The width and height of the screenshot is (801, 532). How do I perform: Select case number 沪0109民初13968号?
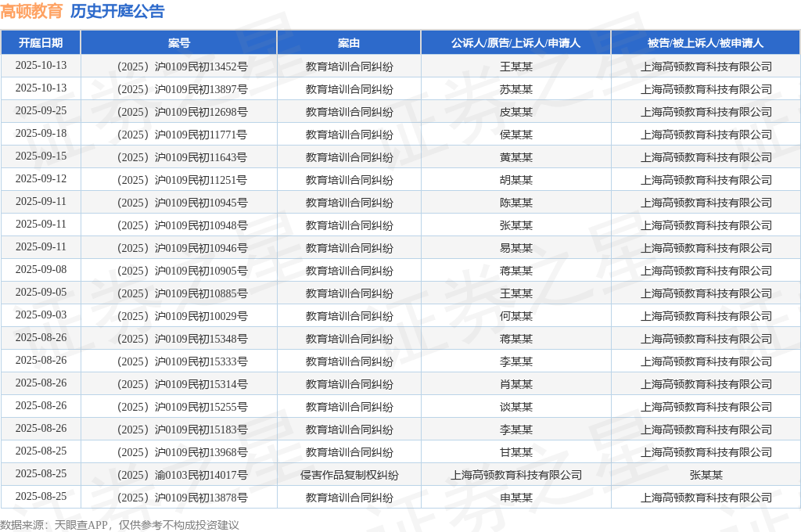click(201, 452)
